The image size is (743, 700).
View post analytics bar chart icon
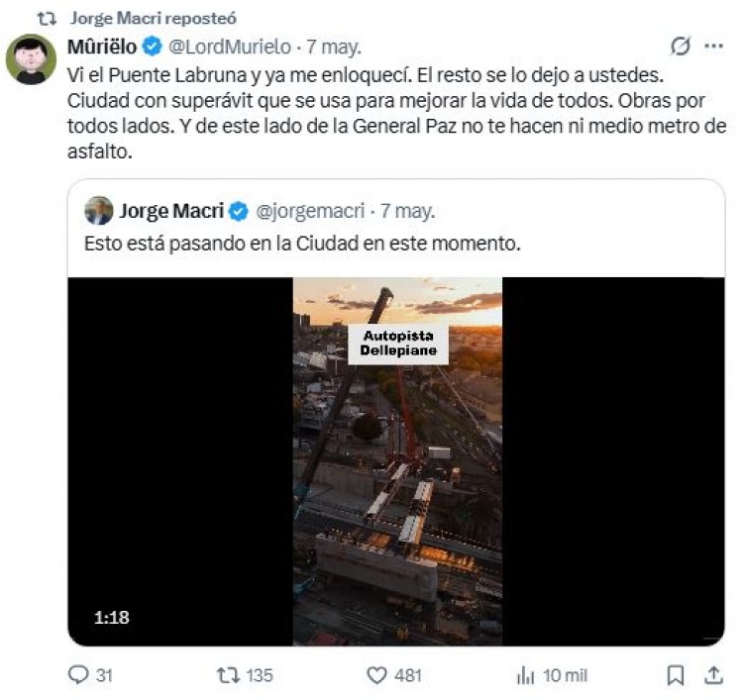[x=525, y=675]
